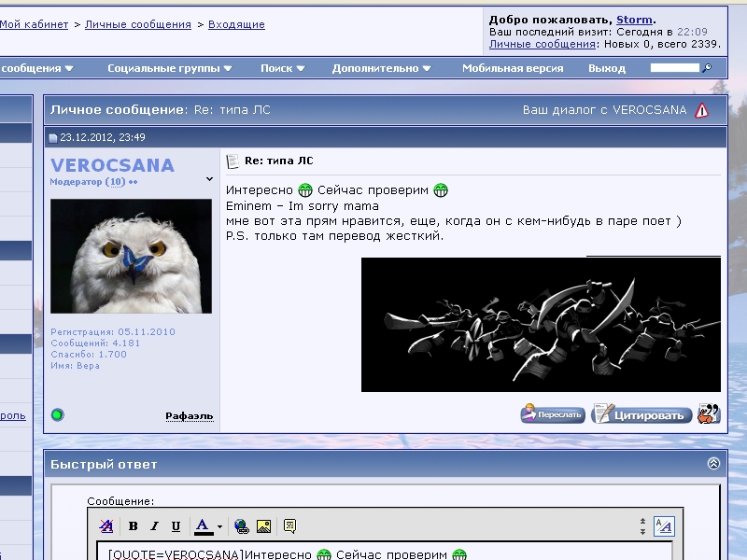Click Выход to log out
747x560 pixels.
tap(606, 68)
